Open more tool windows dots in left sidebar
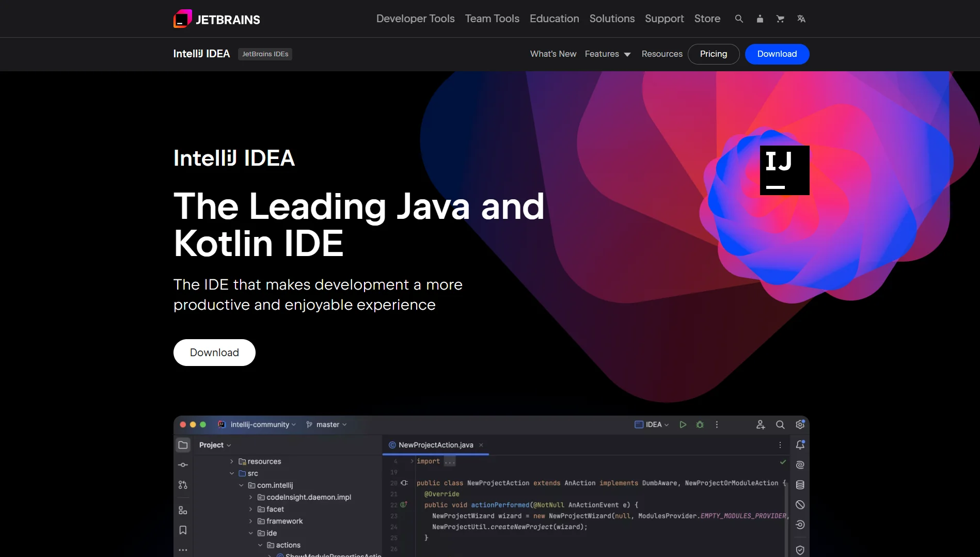Image resolution: width=980 pixels, height=557 pixels. click(x=183, y=550)
